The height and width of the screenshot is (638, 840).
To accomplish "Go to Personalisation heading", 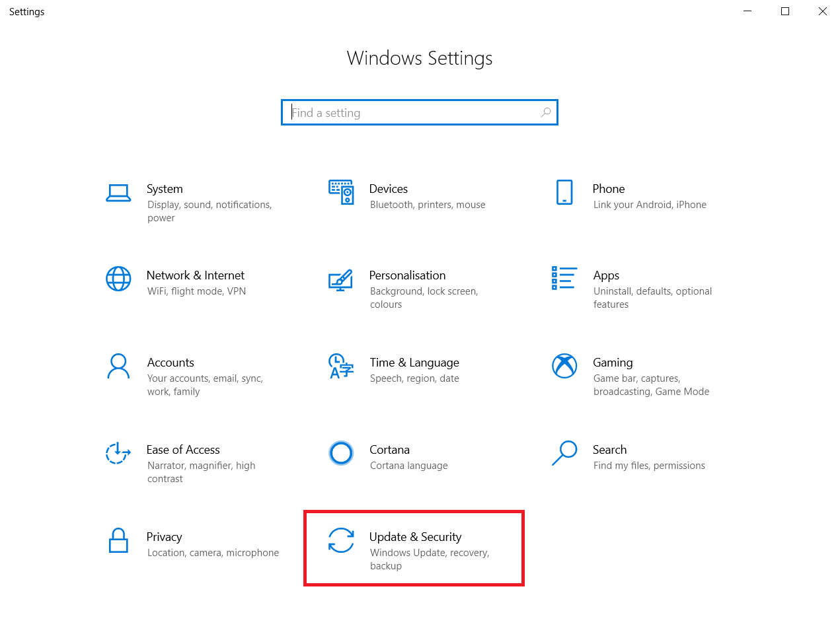I will (x=407, y=275).
